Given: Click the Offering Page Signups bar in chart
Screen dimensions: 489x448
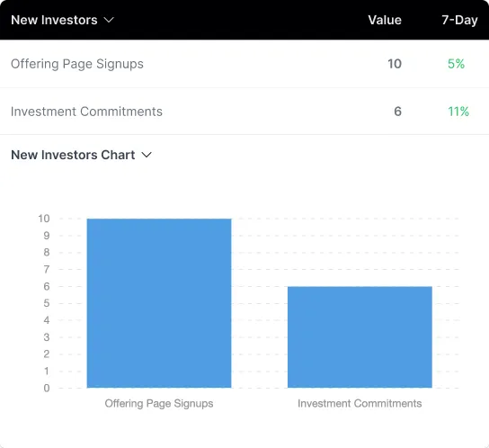Looking at the screenshot, I should click(x=159, y=303).
